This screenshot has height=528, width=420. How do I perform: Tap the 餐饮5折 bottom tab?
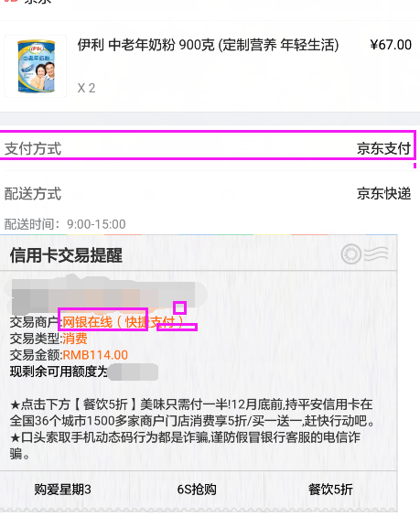pyautogui.click(x=330, y=490)
